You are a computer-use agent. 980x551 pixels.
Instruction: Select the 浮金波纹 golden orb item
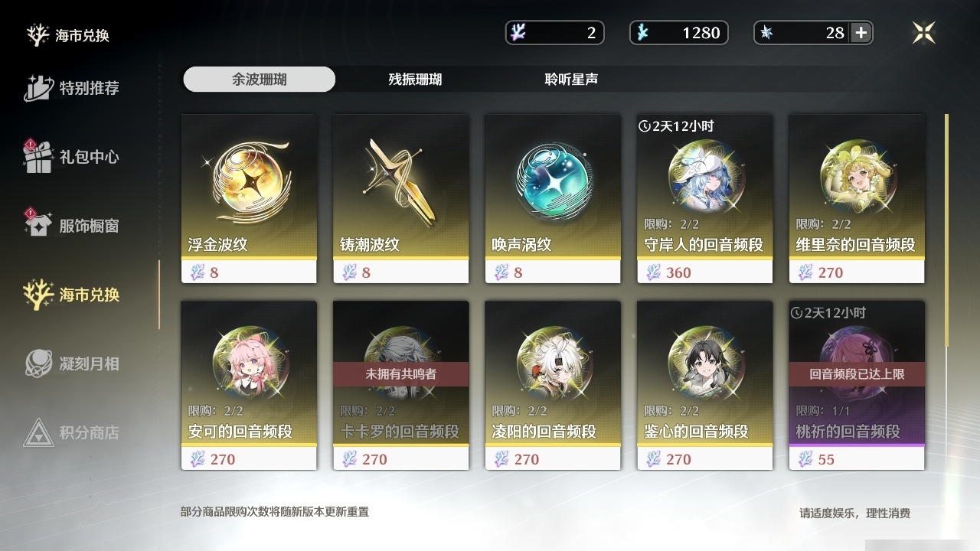[x=249, y=199]
